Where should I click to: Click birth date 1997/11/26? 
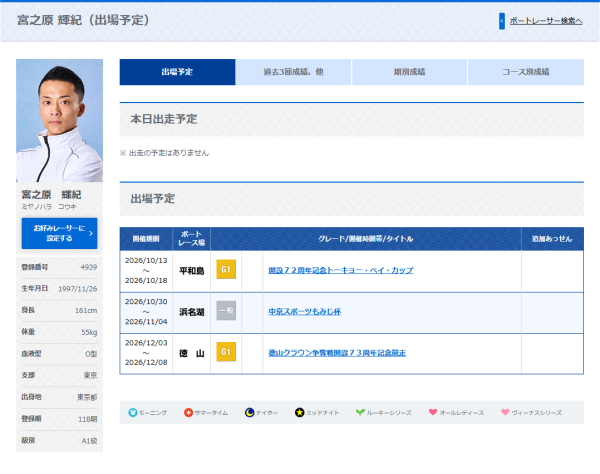click(x=78, y=289)
